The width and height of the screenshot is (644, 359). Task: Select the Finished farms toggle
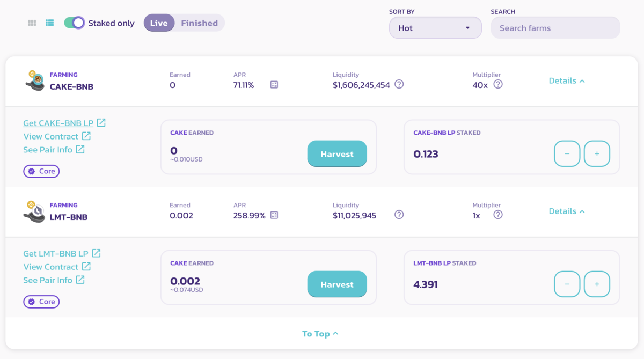(x=199, y=23)
